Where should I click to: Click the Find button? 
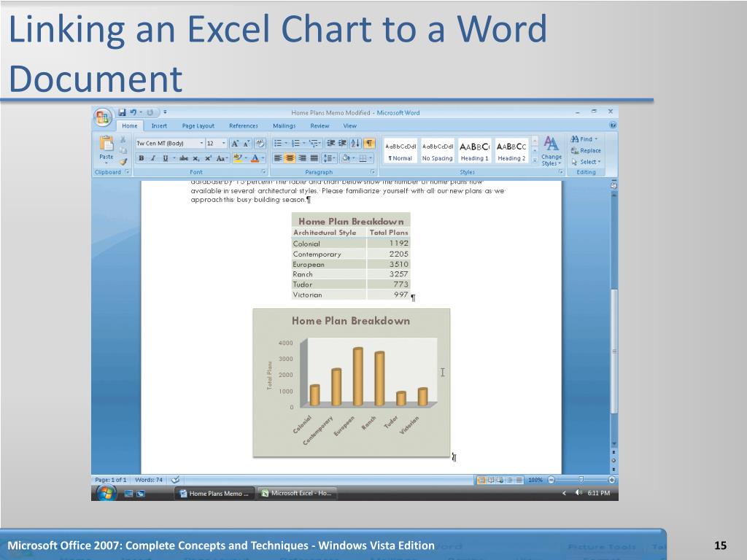584,139
